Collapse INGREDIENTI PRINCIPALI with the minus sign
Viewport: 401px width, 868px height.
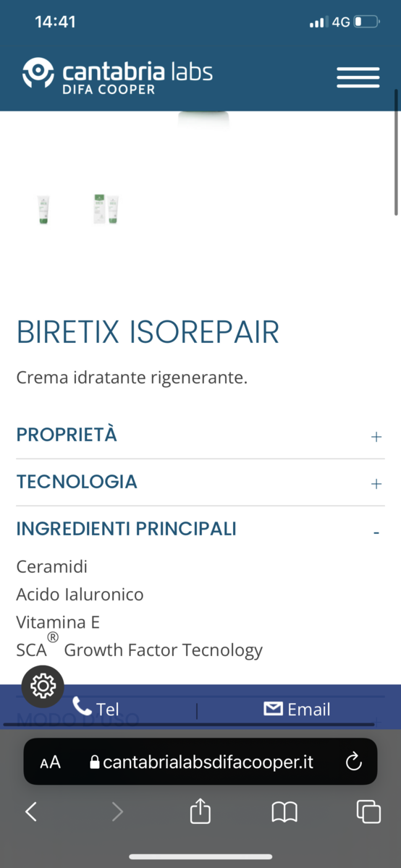tap(376, 532)
